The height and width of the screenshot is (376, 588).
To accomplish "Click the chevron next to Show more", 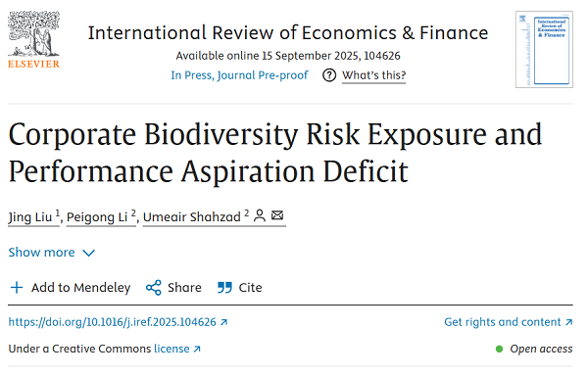I will [88, 254].
